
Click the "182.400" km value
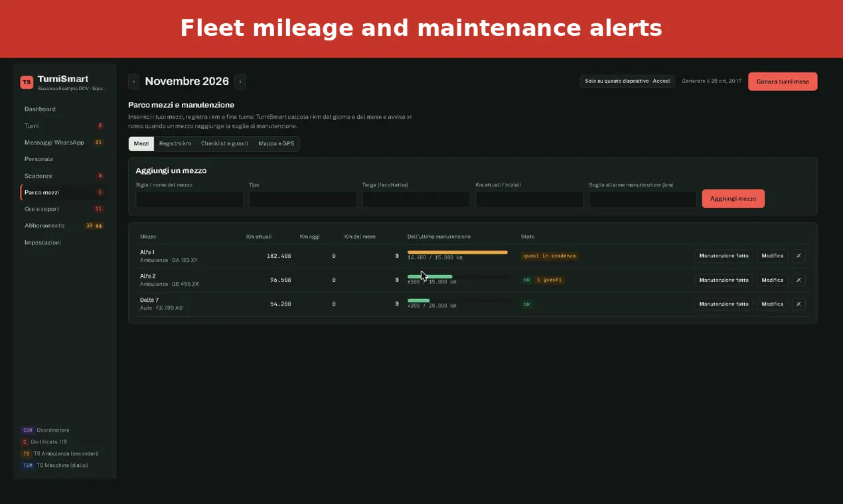pos(279,256)
